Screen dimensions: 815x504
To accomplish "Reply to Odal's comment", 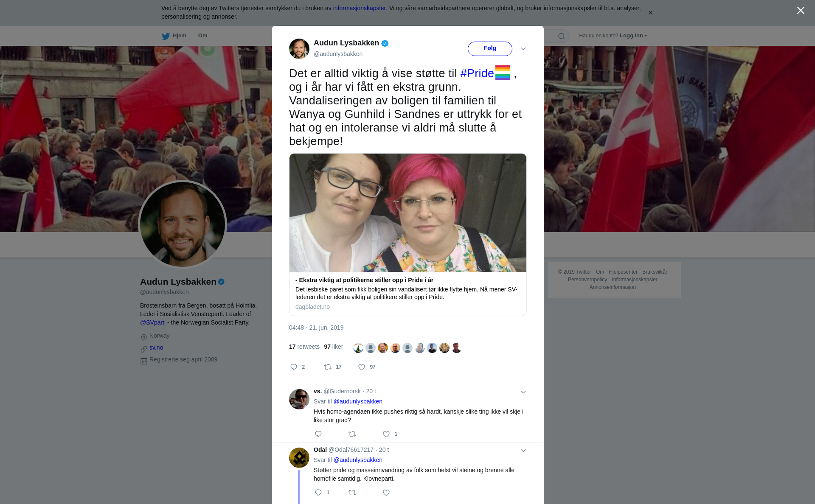I will coord(318,493).
